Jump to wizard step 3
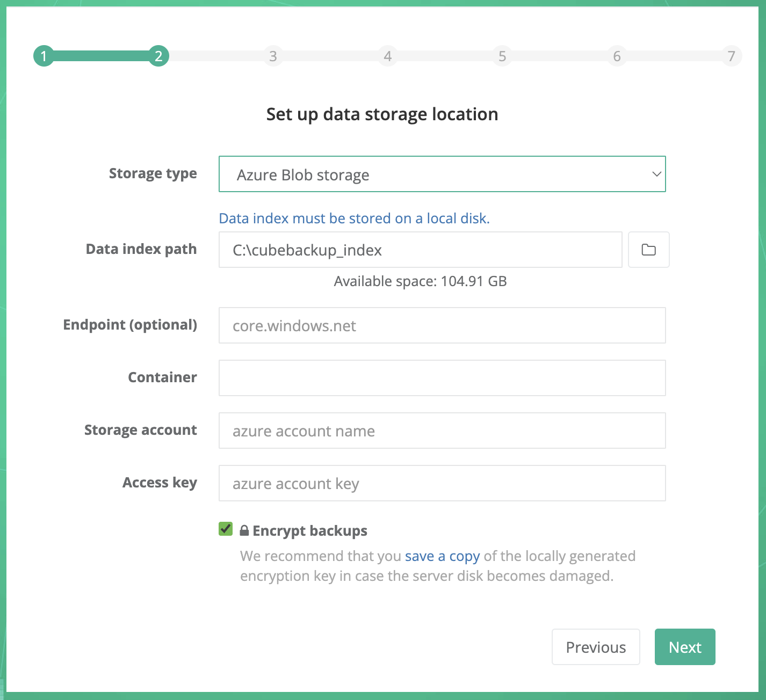 tap(273, 56)
